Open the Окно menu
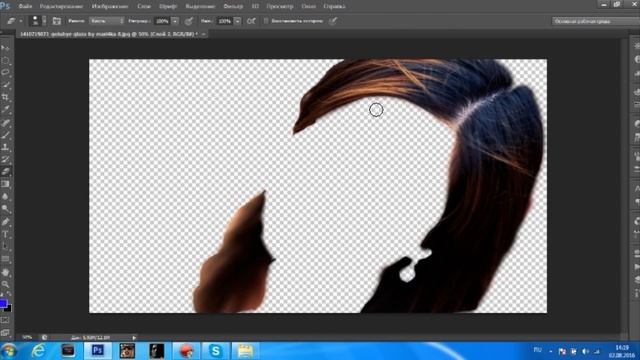The height and width of the screenshot is (360, 640). [309, 6]
